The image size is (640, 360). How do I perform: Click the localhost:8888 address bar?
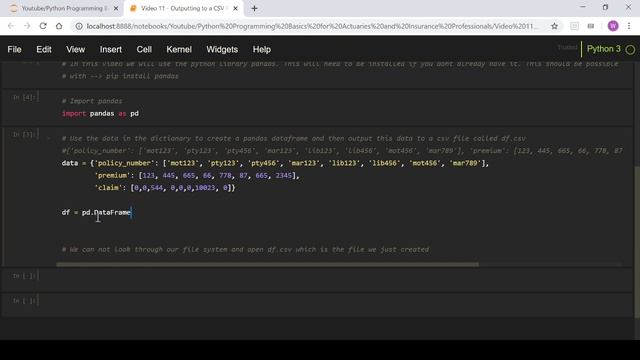312,26
